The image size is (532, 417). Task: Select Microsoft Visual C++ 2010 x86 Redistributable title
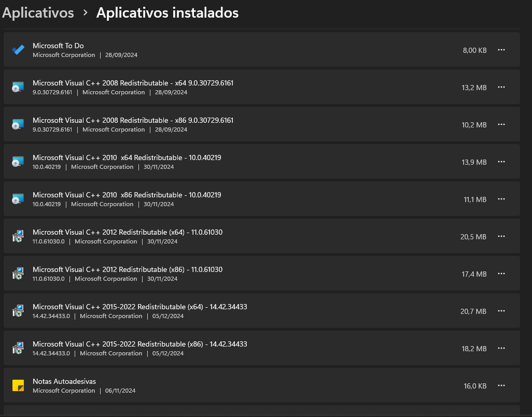coord(127,195)
